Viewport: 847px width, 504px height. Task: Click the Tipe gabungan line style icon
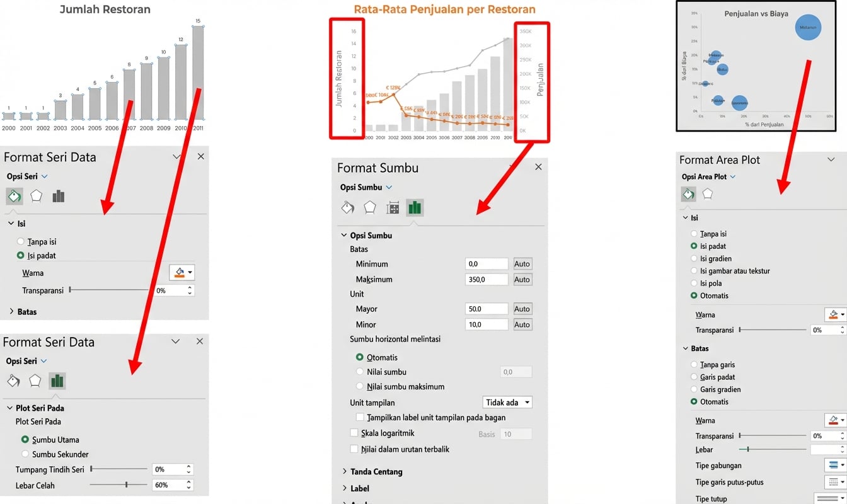(835, 466)
